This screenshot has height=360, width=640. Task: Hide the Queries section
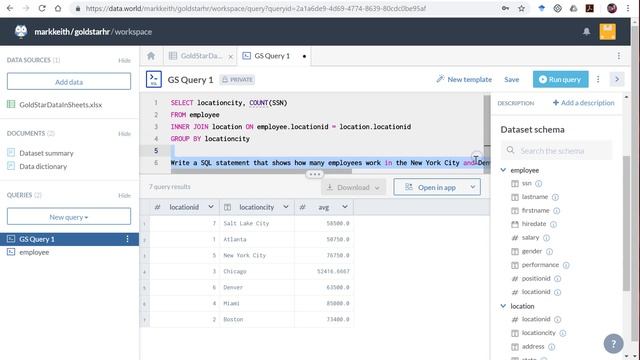coord(124,196)
